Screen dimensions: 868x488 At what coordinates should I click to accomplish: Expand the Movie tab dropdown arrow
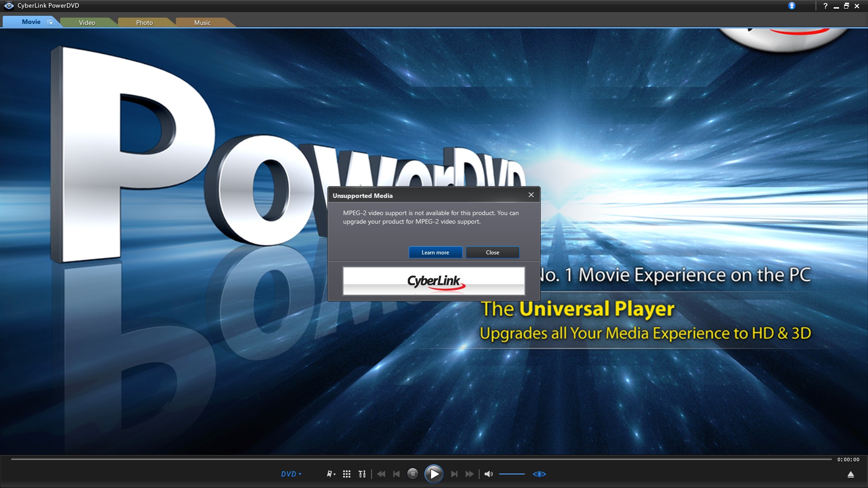[51, 23]
